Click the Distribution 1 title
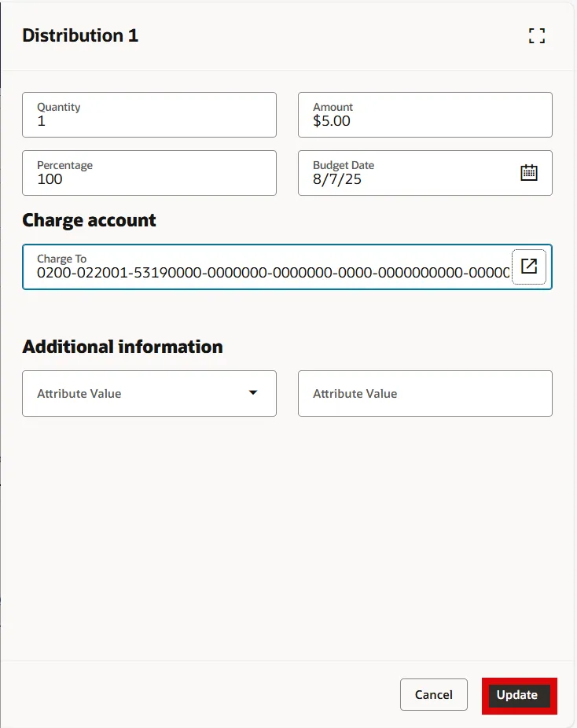 pyautogui.click(x=80, y=35)
